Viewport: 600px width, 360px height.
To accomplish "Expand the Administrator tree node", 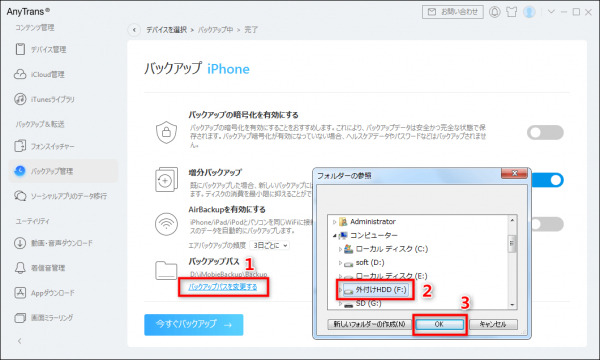I will (335, 222).
